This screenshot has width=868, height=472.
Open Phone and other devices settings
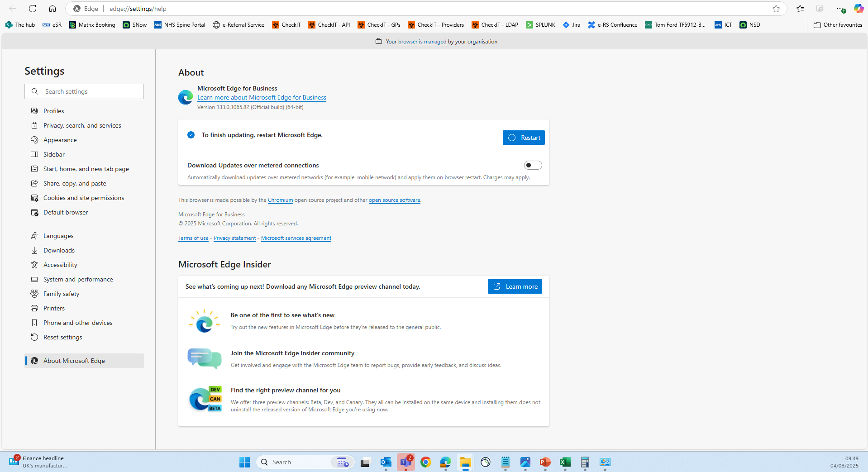pyautogui.click(x=84, y=323)
